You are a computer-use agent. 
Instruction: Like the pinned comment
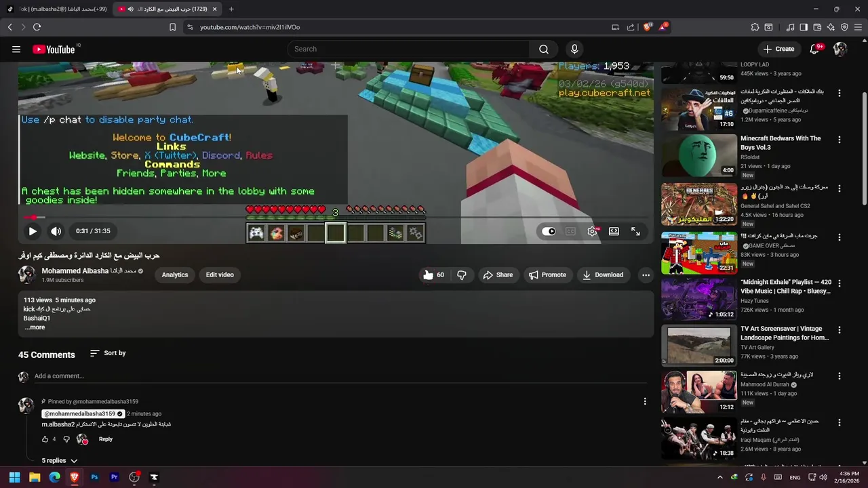[x=45, y=439]
